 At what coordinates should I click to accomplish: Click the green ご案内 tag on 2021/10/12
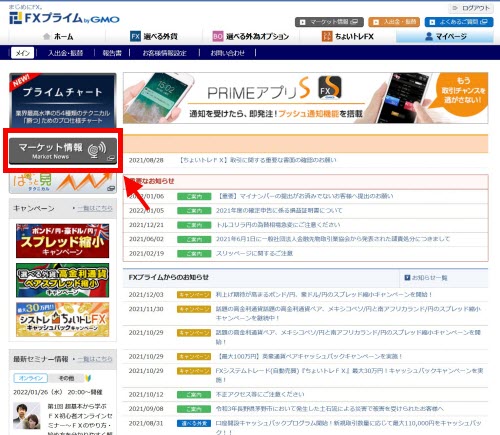coord(194,395)
